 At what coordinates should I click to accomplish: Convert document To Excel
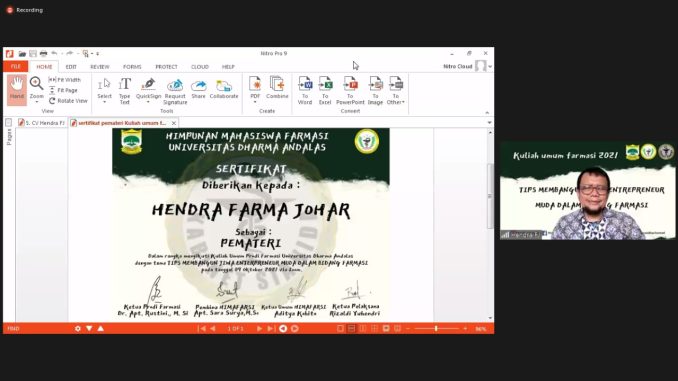(325, 90)
